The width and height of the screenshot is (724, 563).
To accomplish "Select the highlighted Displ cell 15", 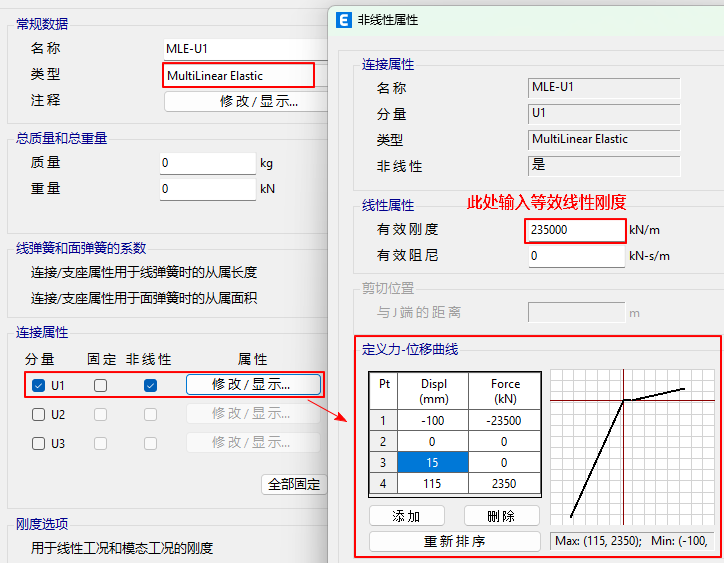I will pyautogui.click(x=433, y=462).
